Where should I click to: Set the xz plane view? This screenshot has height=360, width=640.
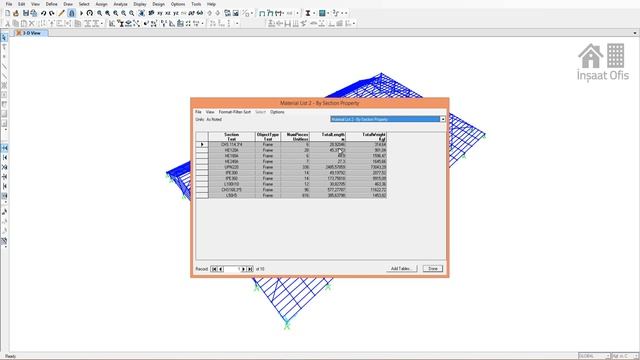(x=168, y=13)
